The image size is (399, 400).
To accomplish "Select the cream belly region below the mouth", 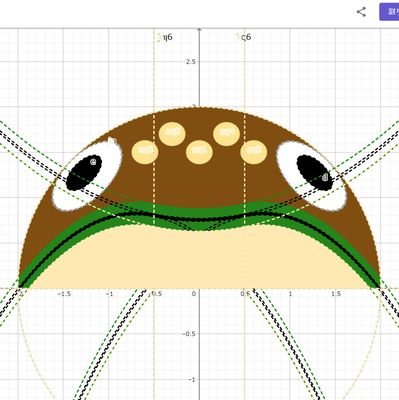I will (199, 258).
